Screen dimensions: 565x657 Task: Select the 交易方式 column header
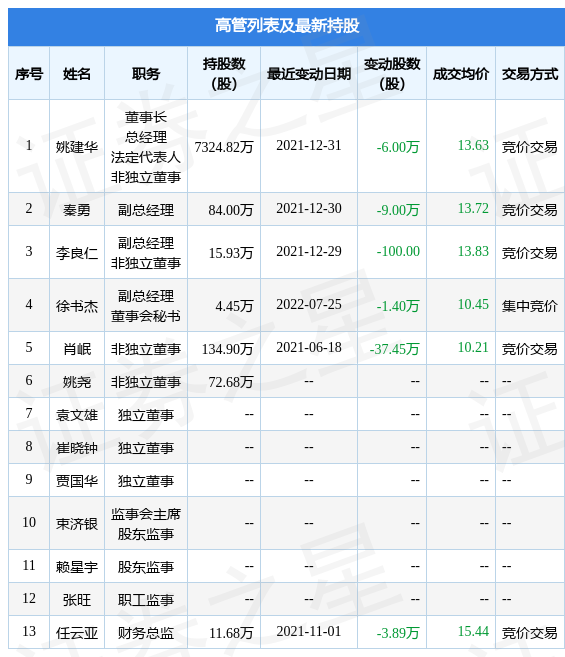530,74
